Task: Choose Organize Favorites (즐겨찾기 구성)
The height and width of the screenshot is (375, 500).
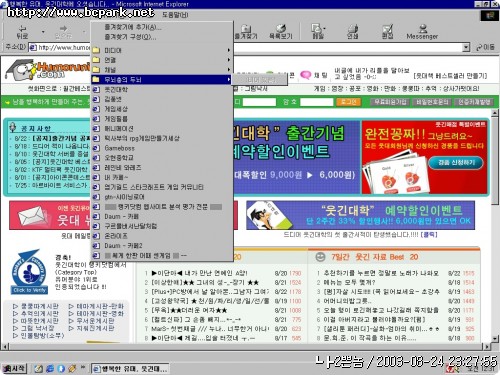Action: [130, 37]
